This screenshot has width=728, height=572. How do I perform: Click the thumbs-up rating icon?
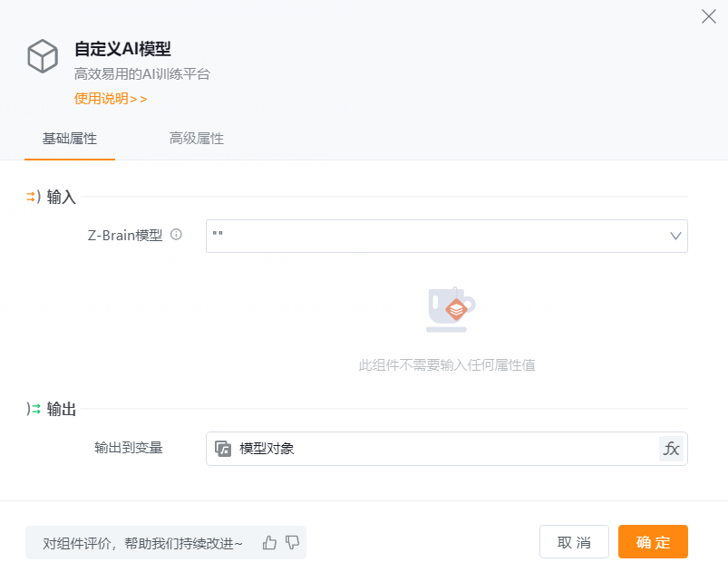tap(269, 542)
